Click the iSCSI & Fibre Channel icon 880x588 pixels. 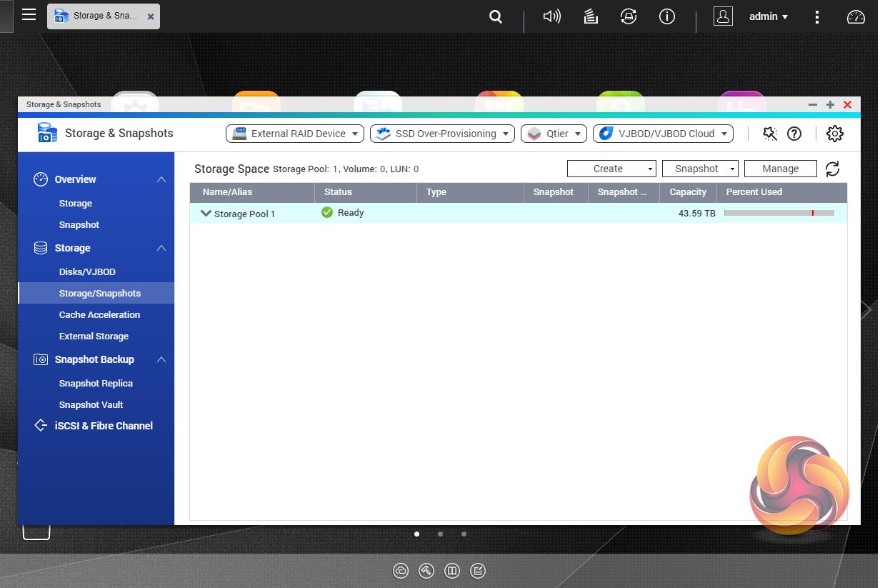[41, 426]
